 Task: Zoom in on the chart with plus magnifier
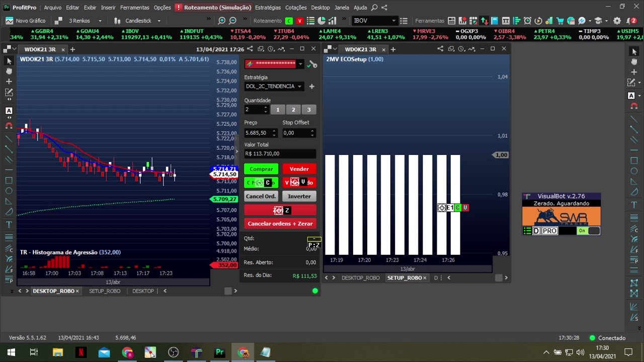222,21
